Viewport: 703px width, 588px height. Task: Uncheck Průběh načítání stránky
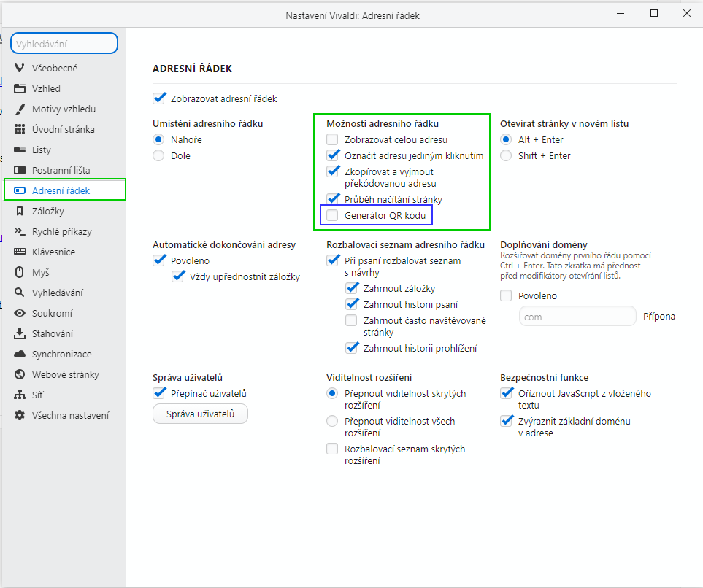pos(332,199)
